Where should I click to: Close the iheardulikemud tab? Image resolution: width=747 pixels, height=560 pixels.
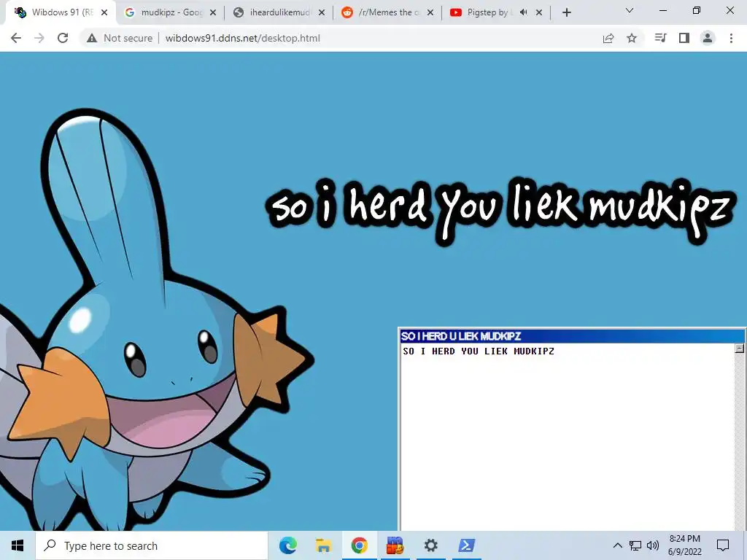(322, 12)
